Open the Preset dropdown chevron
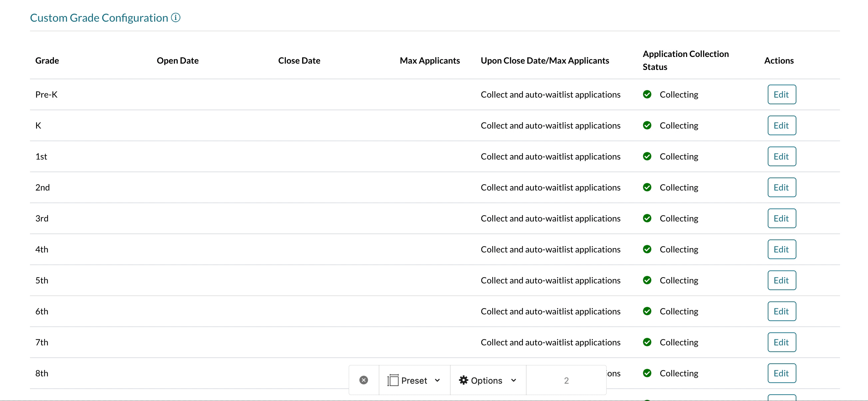The height and width of the screenshot is (401, 868). pos(437,380)
